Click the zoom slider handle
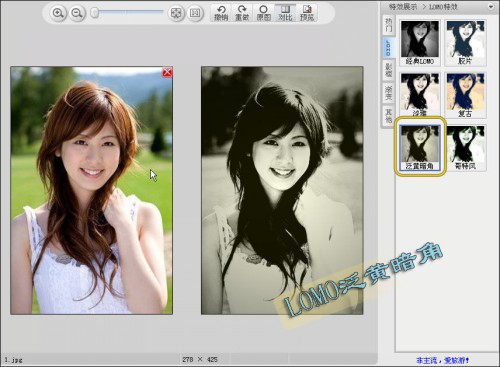This screenshot has width=500, height=367. [x=95, y=13]
